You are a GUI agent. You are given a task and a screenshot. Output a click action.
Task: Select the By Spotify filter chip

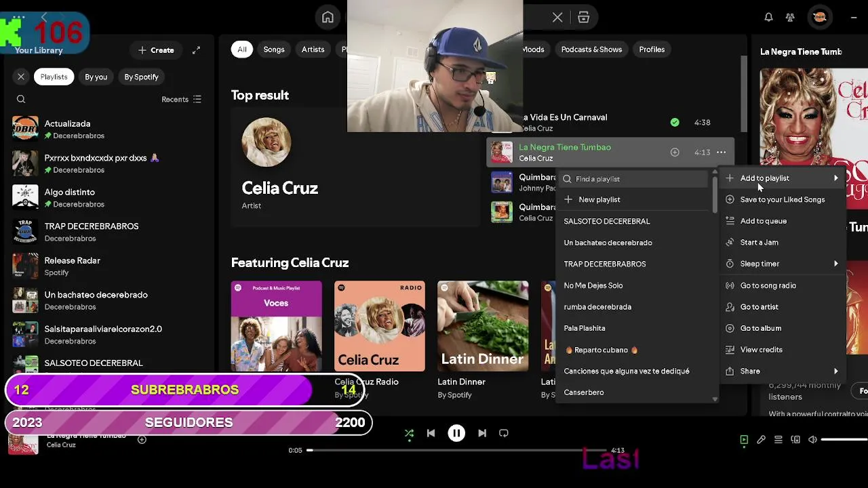click(141, 77)
